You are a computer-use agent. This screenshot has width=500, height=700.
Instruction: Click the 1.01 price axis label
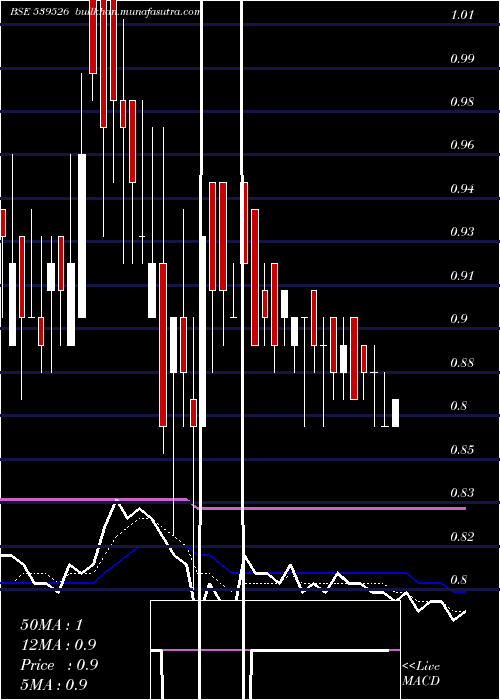point(462,15)
